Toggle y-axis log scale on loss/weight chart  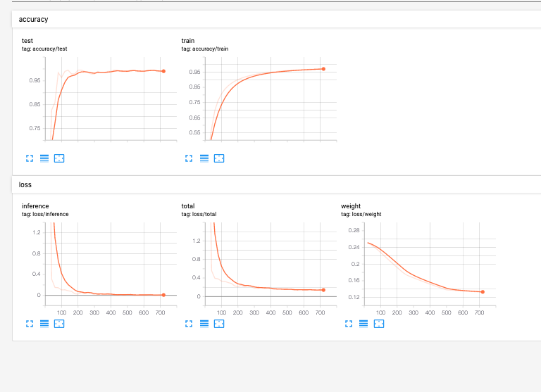click(363, 324)
